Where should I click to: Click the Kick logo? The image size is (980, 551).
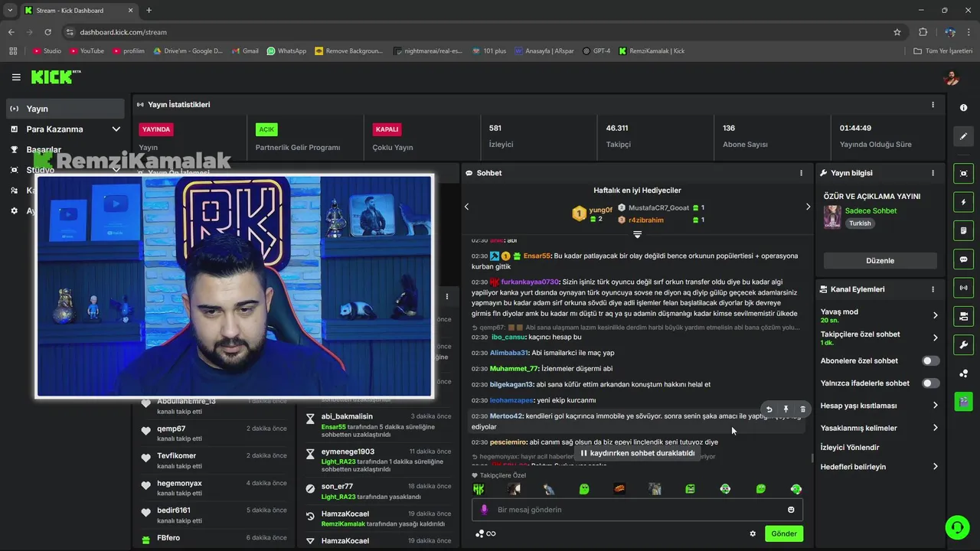click(x=56, y=77)
